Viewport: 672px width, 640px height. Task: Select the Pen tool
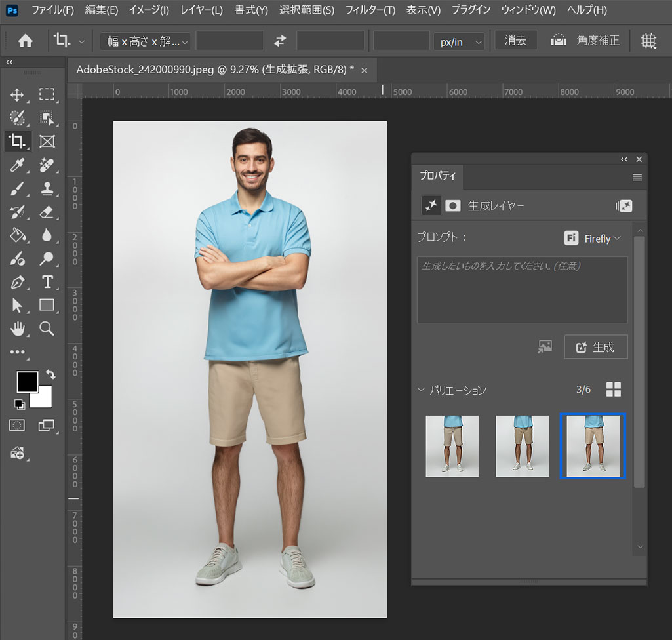(x=17, y=282)
